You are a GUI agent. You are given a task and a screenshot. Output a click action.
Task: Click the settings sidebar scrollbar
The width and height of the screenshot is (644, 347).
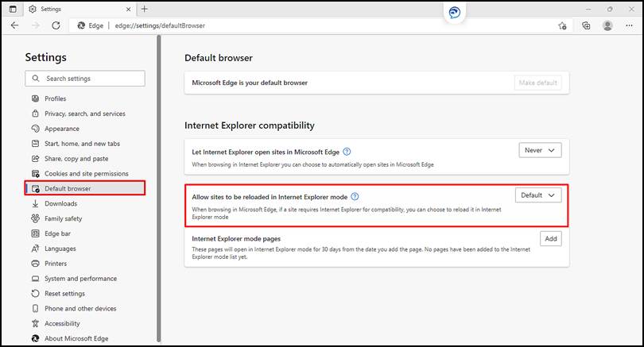[x=159, y=189]
